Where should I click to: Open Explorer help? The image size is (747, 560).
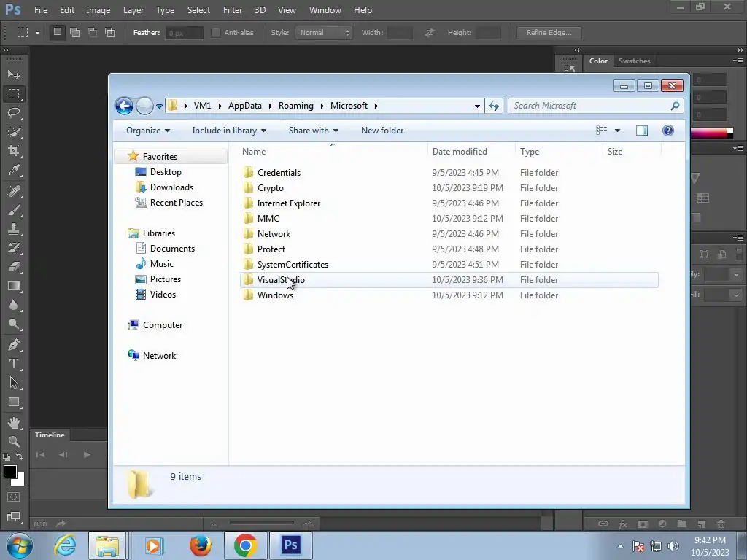(x=668, y=131)
